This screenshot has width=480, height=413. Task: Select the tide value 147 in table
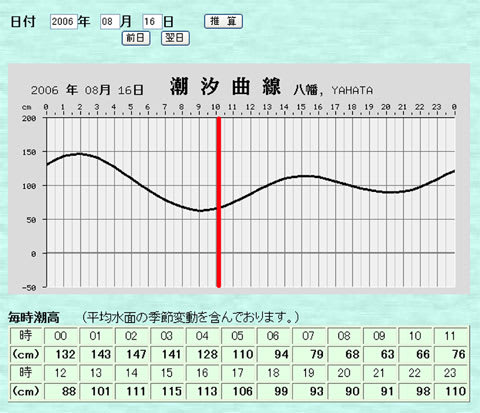click(x=133, y=354)
